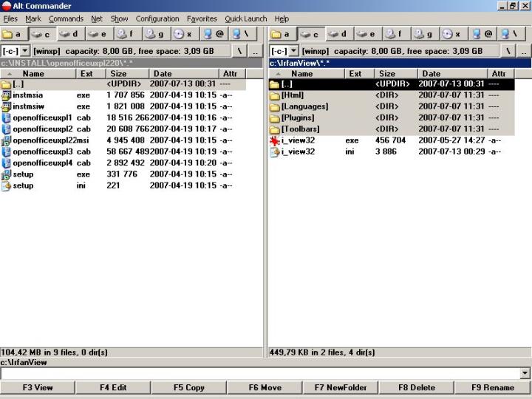
Task: Select CD drive x in right panel
Action: coord(452,34)
